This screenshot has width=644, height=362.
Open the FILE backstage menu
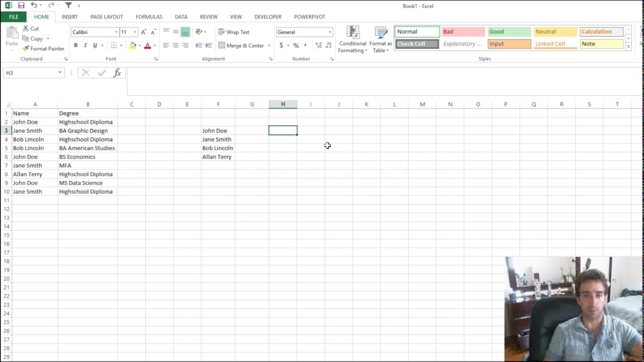coord(14,17)
